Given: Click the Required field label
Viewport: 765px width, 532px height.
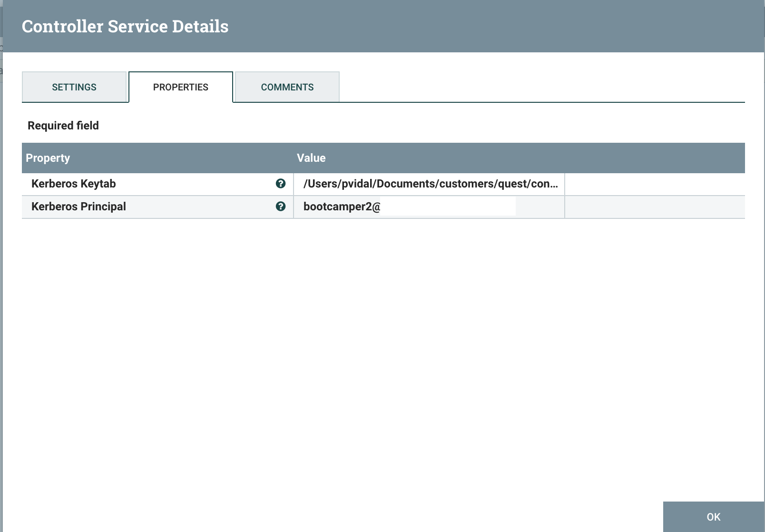Looking at the screenshot, I should 63,125.
